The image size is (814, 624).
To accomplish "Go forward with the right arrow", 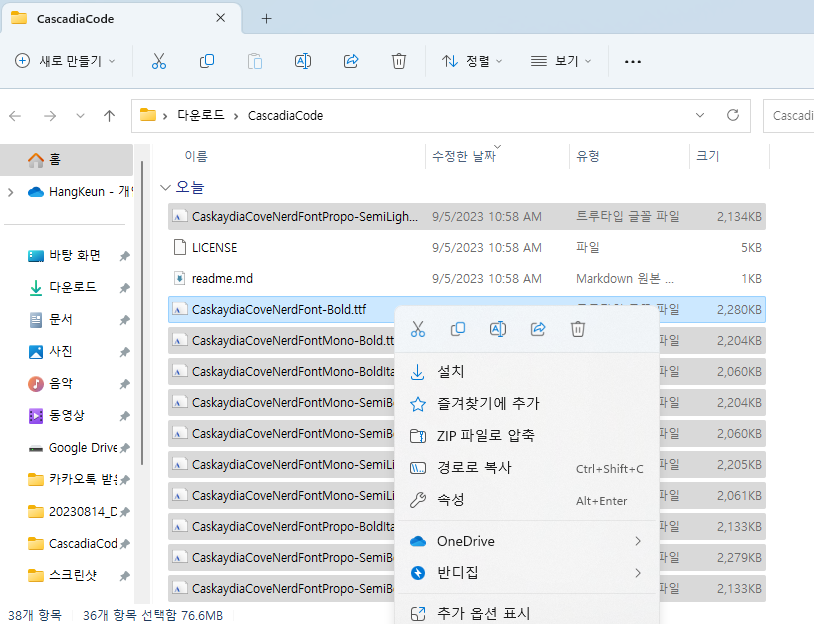I will (x=50, y=116).
